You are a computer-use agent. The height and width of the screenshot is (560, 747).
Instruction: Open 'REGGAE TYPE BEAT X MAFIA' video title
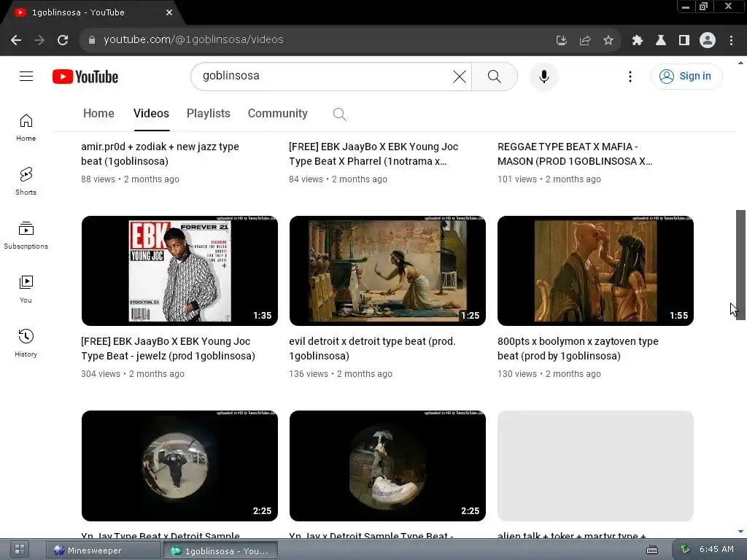click(575, 154)
